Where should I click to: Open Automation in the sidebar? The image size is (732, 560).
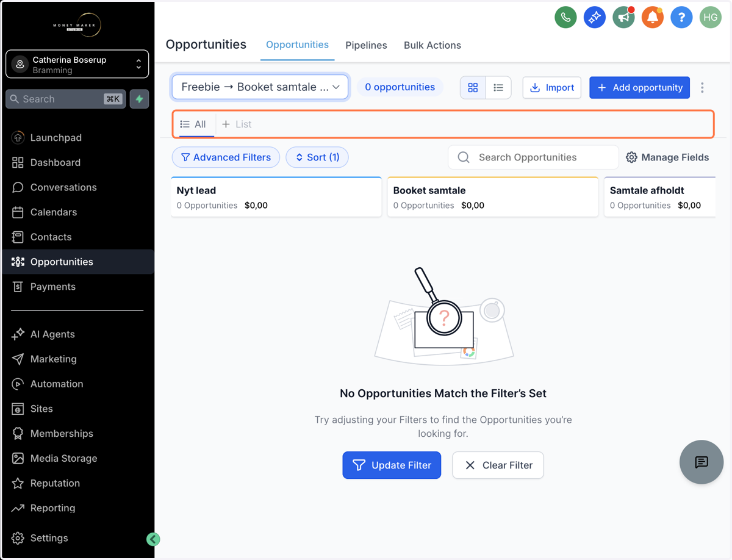pos(77,384)
